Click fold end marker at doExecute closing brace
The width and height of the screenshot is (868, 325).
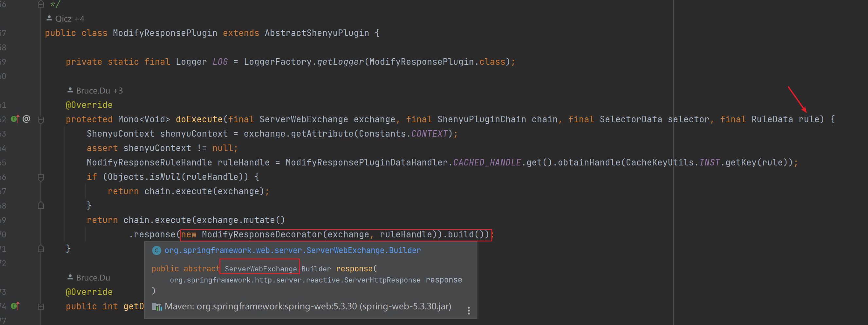point(41,248)
